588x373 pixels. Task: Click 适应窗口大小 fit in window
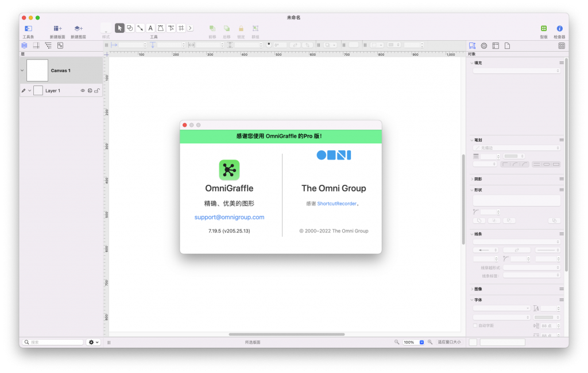click(449, 342)
